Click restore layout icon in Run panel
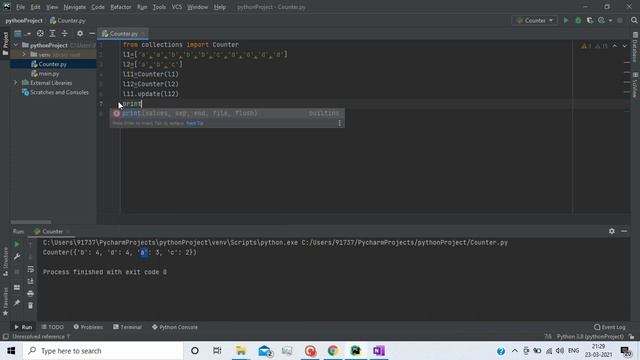This screenshot has width=640, height=360. (17, 288)
